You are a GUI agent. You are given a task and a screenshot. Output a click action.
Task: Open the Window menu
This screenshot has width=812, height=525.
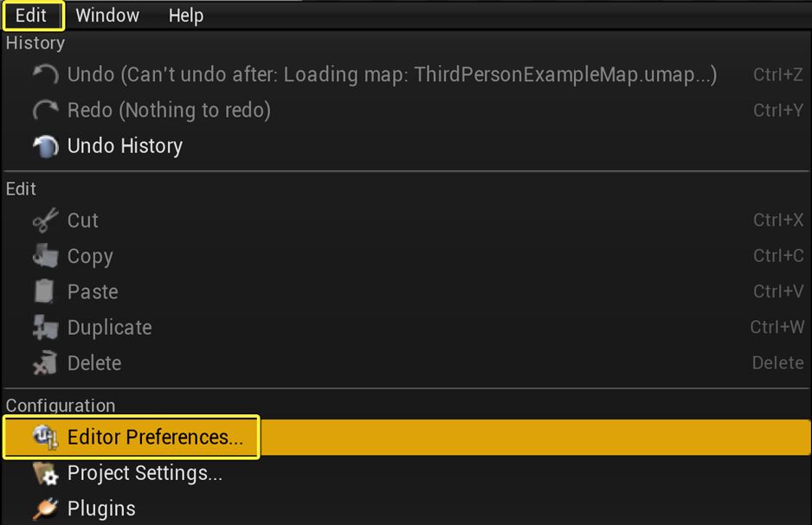click(x=106, y=15)
